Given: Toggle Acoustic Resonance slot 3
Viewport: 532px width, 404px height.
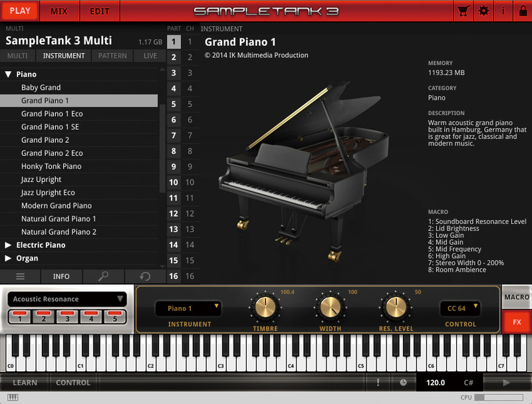Looking at the screenshot, I should [67, 317].
